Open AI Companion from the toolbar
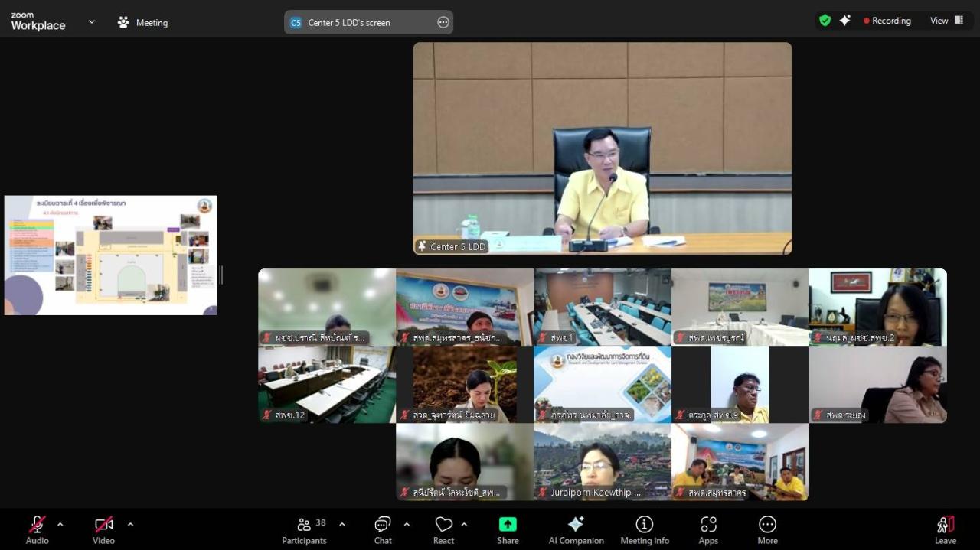Screen dimensions: 980x550 (x=576, y=529)
